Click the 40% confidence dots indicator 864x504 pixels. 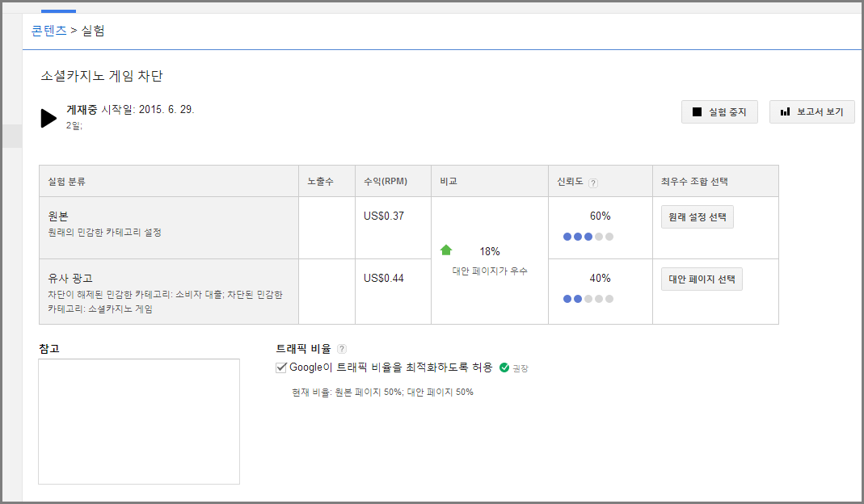pyautogui.click(x=588, y=299)
